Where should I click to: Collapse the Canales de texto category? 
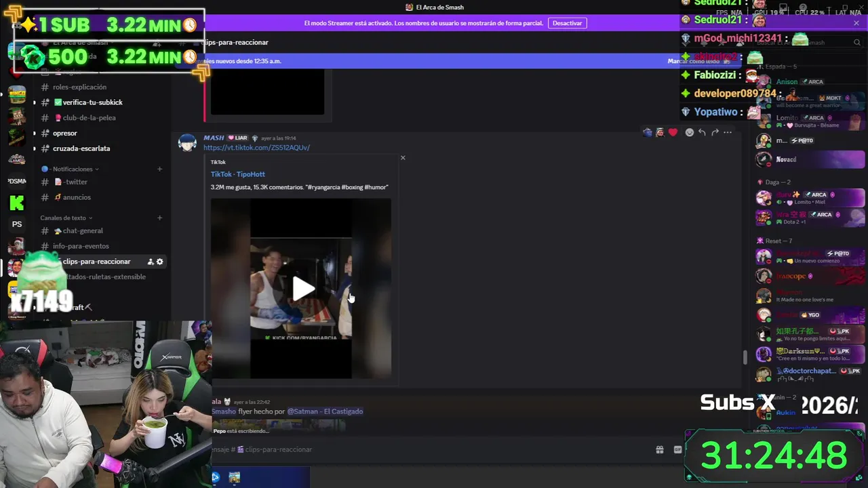pyautogui.click(x=66, y=218)
